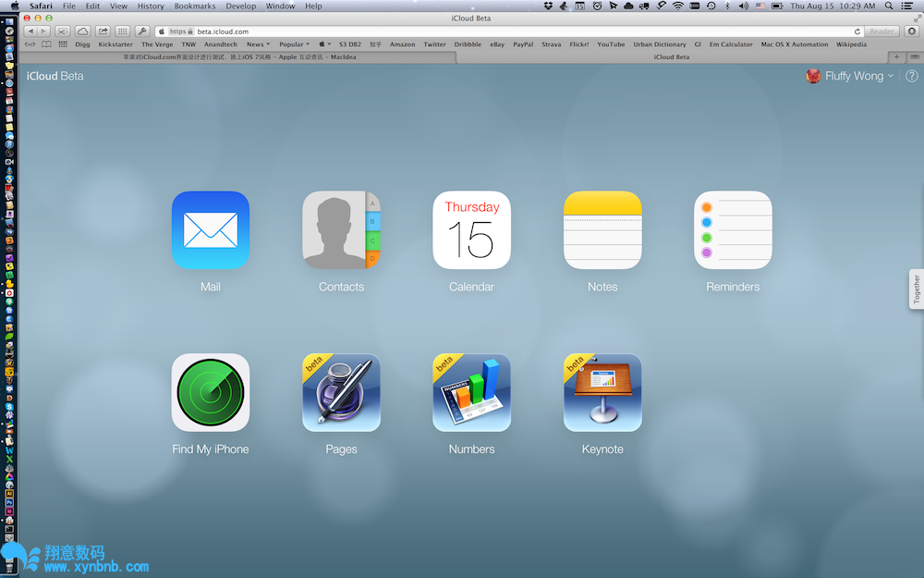The height and width of the screenshot is (578, 924).
Task: Click the volume speaker menu bar icon
Action: click(744, 6)
